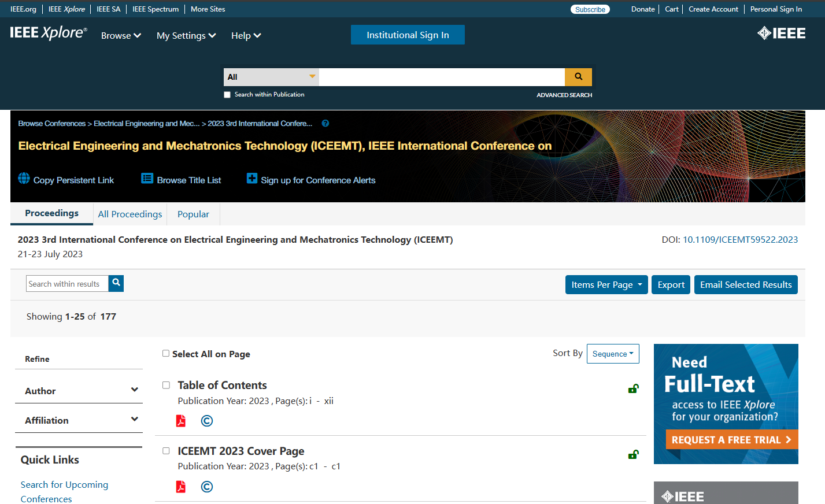The image size is (825, 504).
Task: Click the Donate link
Action: 643,9
